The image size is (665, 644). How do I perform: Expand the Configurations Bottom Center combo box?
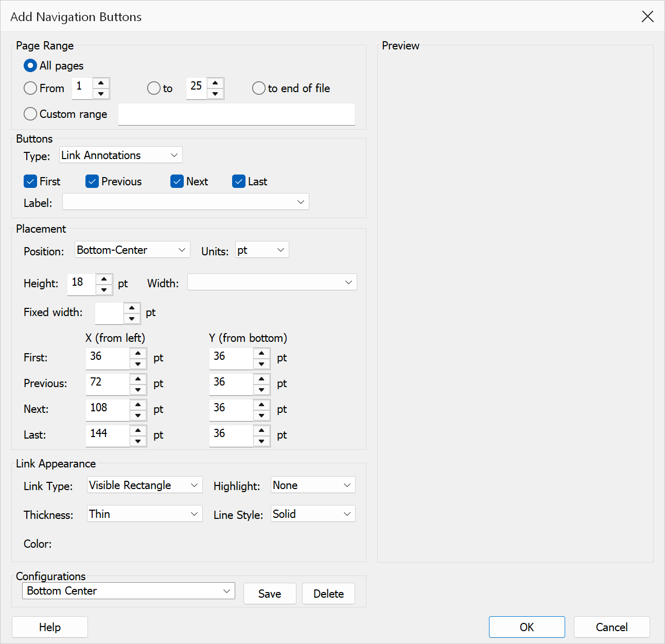pos(129,591)
